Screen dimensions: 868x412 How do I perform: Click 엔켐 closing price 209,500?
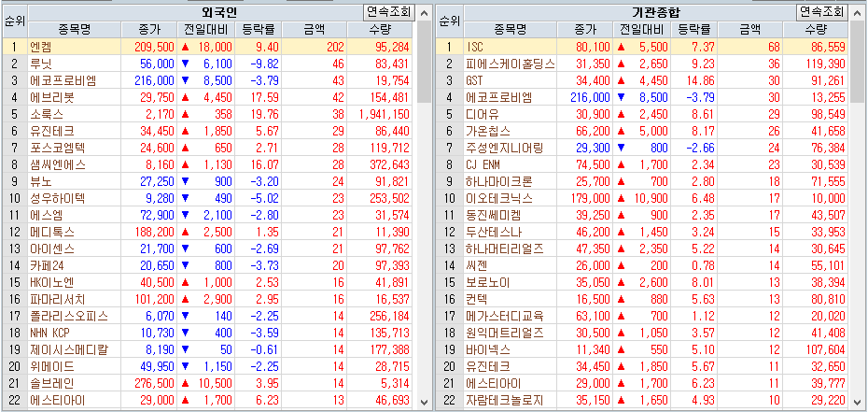pyautogui.click(x=154, y=47)
